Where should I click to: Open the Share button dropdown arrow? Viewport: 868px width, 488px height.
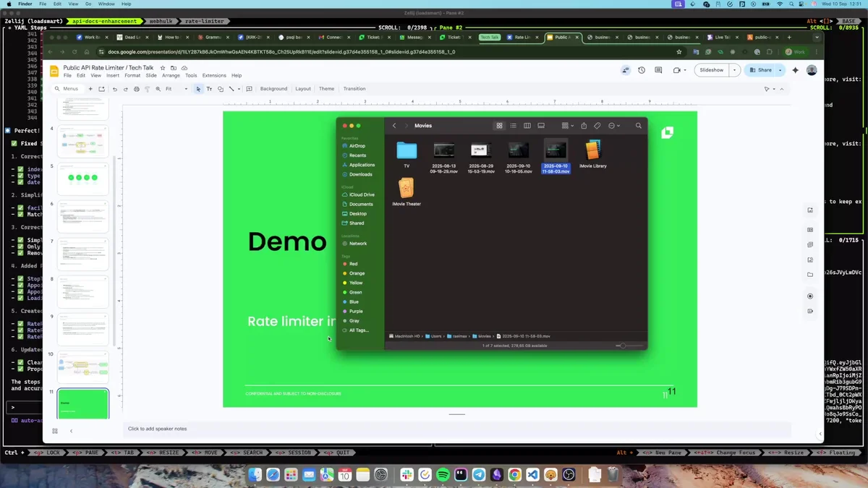click(780, 70)
